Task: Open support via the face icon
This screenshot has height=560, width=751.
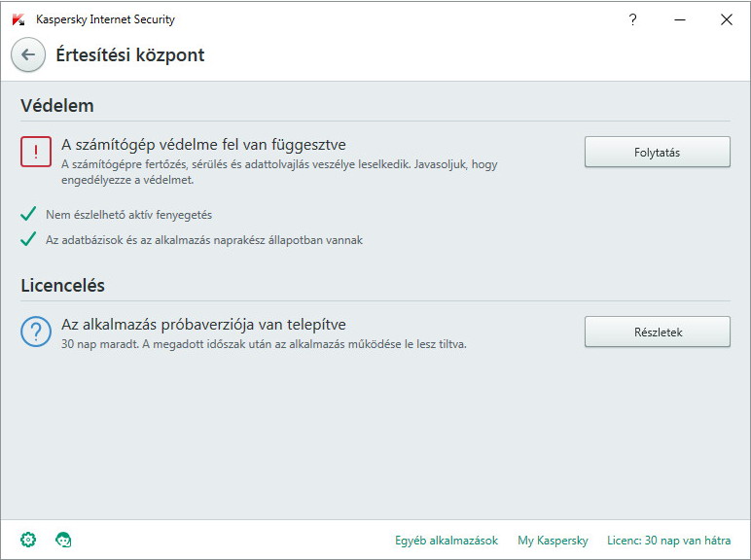Action: (64, 540)
